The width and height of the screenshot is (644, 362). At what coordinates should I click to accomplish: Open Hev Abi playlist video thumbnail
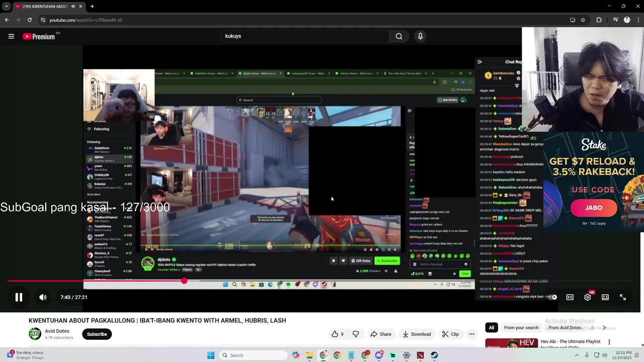pyautogui.click(x=511, y=343)
